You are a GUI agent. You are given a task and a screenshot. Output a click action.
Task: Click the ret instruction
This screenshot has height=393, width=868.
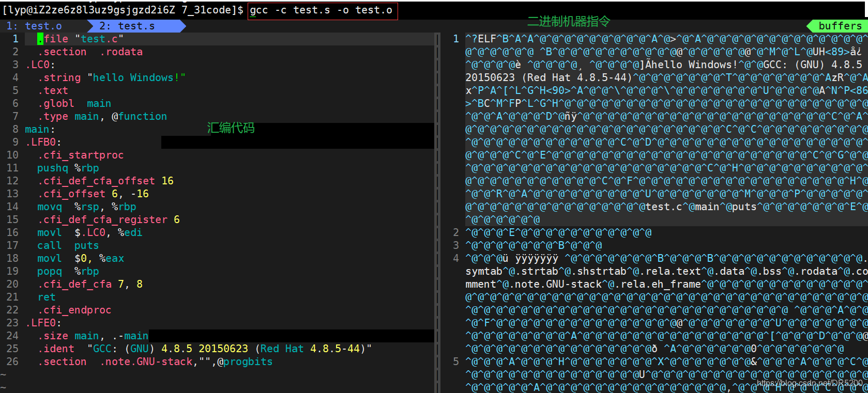point(47,297)
